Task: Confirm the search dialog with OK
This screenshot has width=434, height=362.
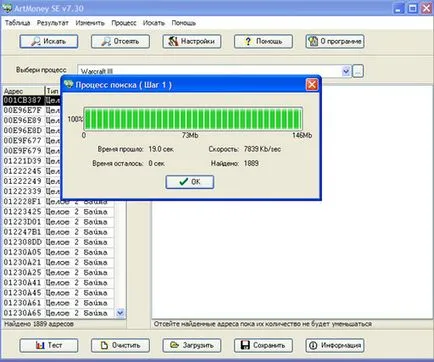Action: click(190, 182)
